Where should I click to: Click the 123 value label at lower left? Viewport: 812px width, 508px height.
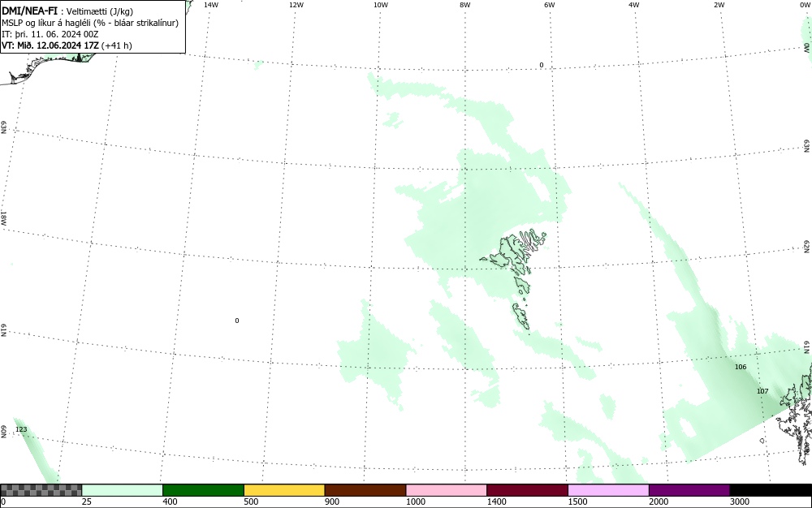21,429
